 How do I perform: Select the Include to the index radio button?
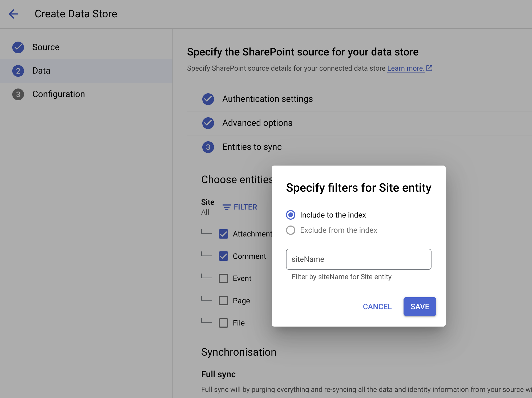point(291,215)
